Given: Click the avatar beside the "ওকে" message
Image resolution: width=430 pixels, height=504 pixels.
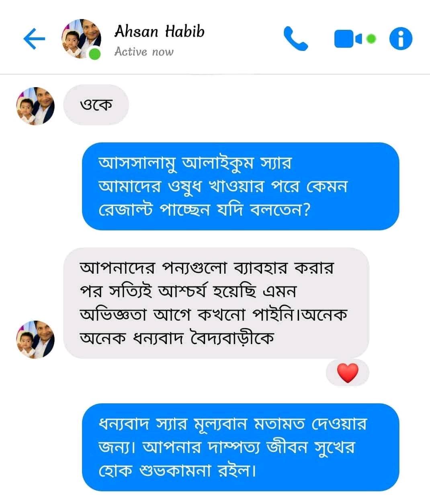Looking at the screenshot, I should tap(35, 106).
